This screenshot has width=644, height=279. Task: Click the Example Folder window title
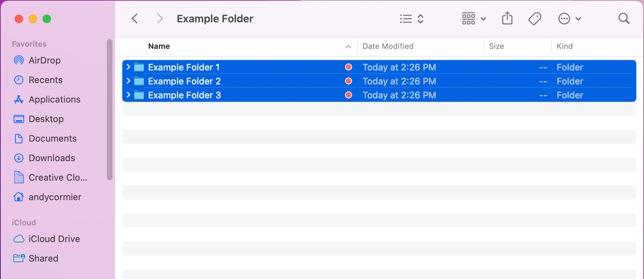tap(215, 18)
